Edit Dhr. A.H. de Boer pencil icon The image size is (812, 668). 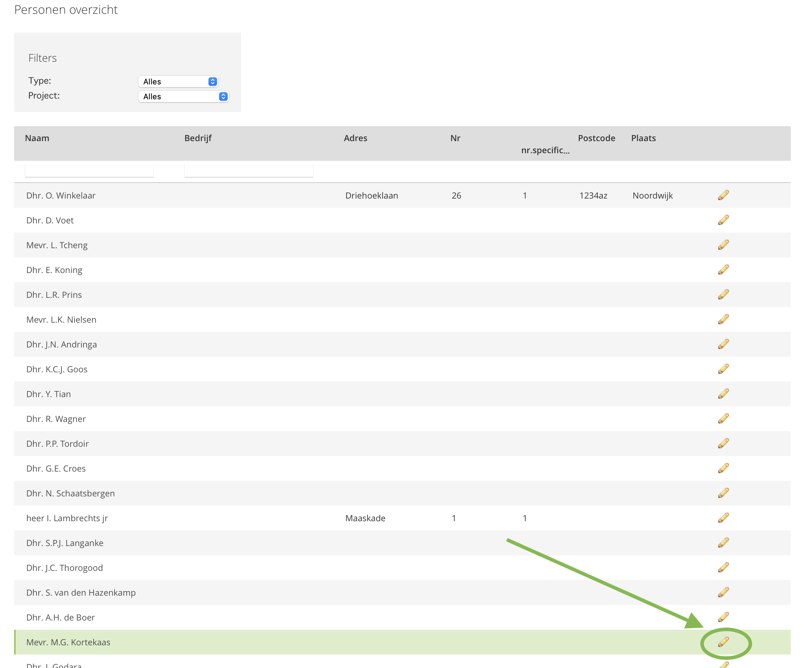tap(723, 617)
